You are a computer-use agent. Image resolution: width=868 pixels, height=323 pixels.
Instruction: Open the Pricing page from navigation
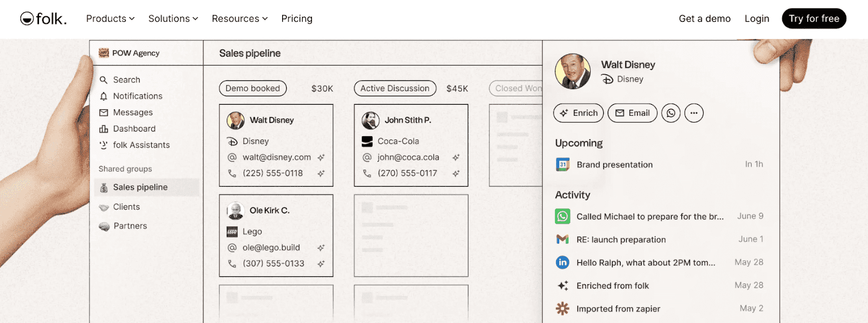click(297, 18)
